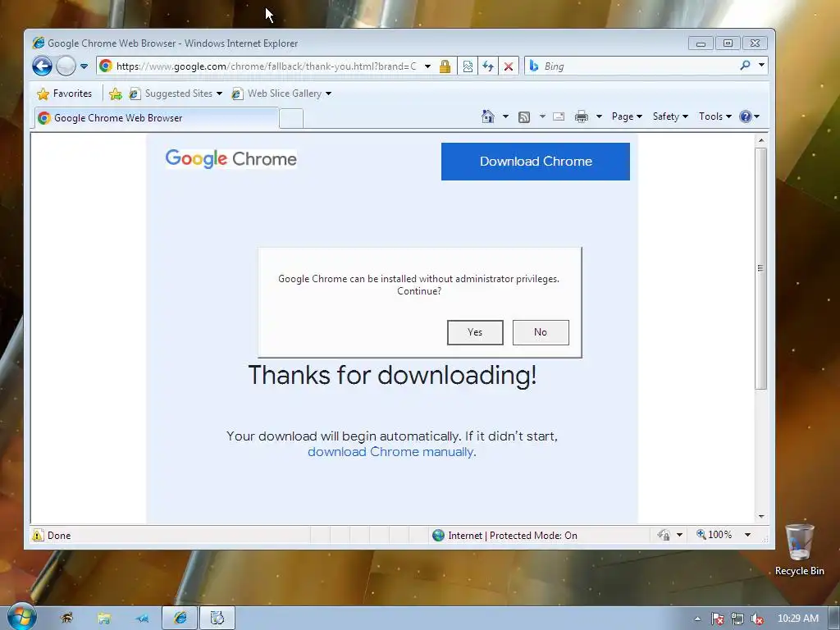840x630 pixels.
Task: Open the recent pages dropdown beside Forward
Action: click(x=84, y=66)
